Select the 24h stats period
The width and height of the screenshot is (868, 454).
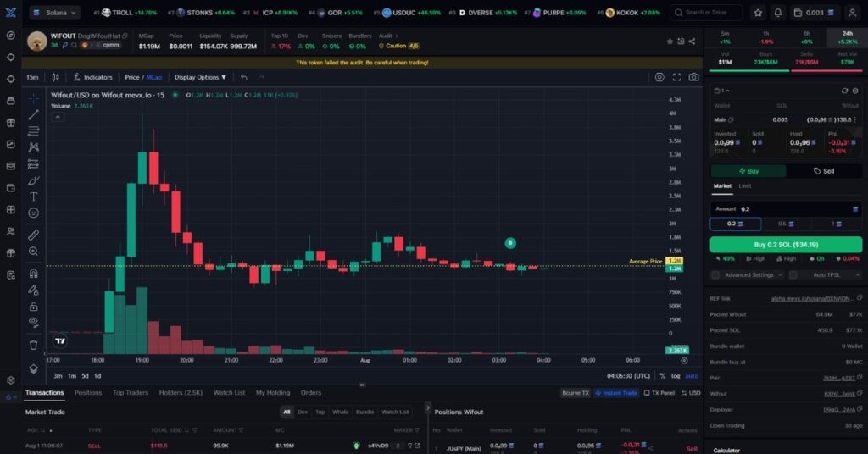click(848, 37)
